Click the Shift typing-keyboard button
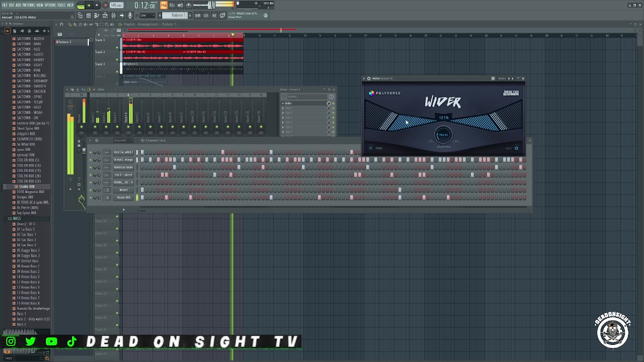This screenshot has height=362, width=644. tap(198, 16)
